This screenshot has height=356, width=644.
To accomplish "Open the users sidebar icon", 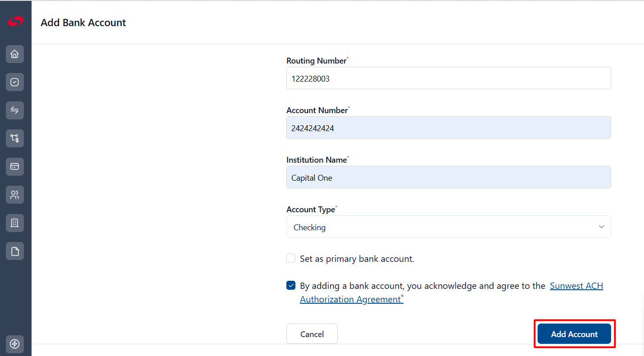I will 15,195.
